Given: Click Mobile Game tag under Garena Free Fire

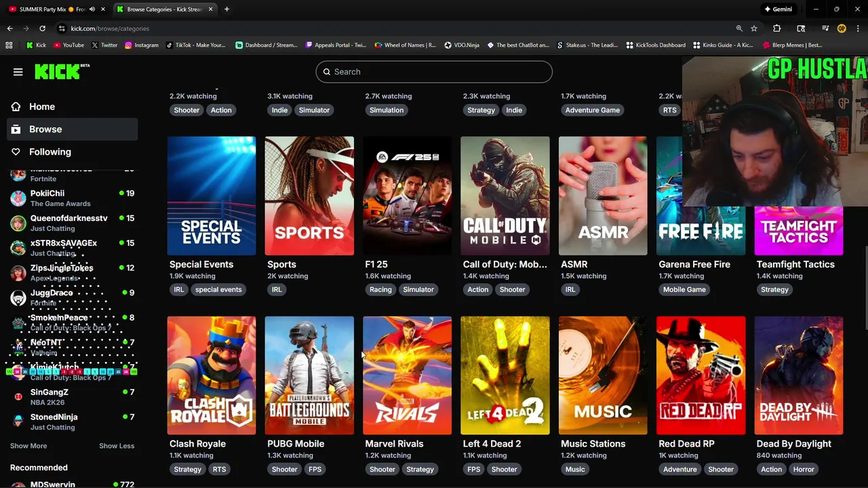Looking at the screenshot, I should pos(684,289).
